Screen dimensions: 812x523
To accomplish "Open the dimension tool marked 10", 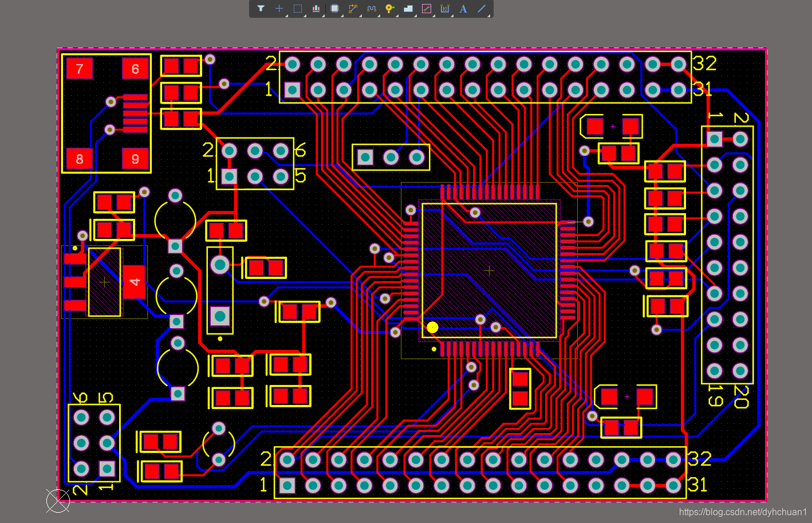I will 445,9.
